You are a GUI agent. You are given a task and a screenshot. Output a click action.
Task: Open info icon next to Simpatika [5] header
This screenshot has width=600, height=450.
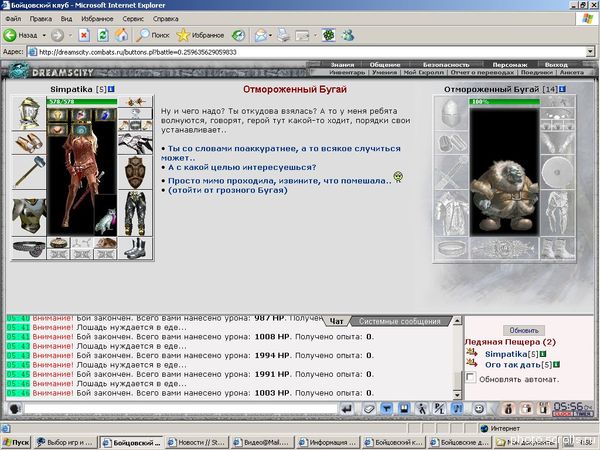click(x=111, y=89)
